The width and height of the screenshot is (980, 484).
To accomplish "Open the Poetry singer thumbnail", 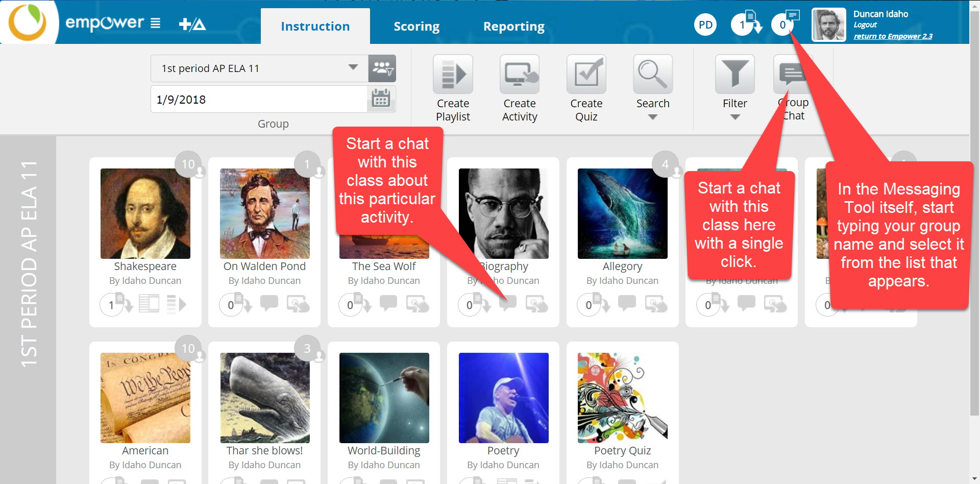I will tap(504, 398).
